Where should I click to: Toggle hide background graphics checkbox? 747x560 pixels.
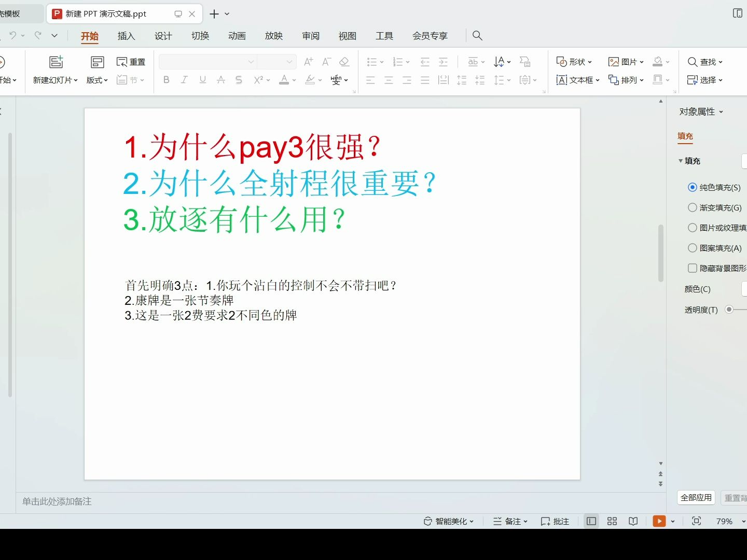pos(692,268)
